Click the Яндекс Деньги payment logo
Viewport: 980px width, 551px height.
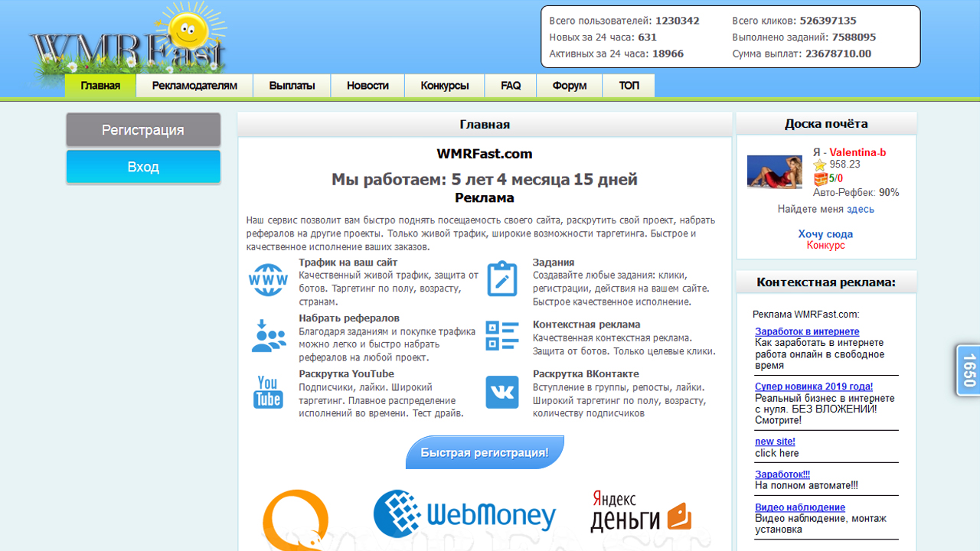[x=641, y=511]
